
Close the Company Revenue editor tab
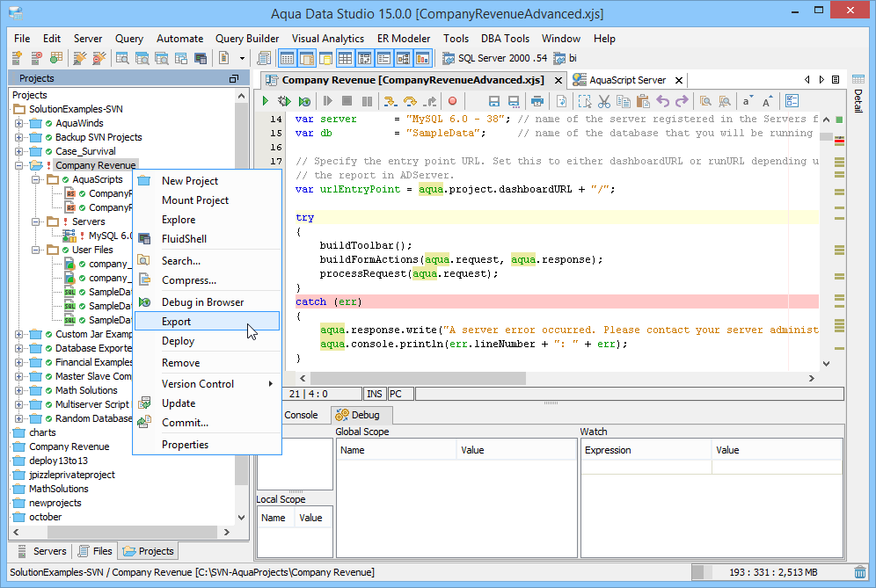(x=558, y=80)
